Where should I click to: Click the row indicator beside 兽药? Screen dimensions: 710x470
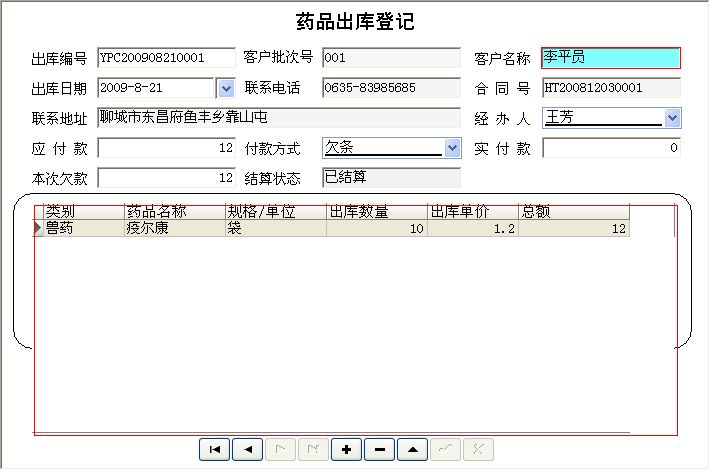coord(39,228)
